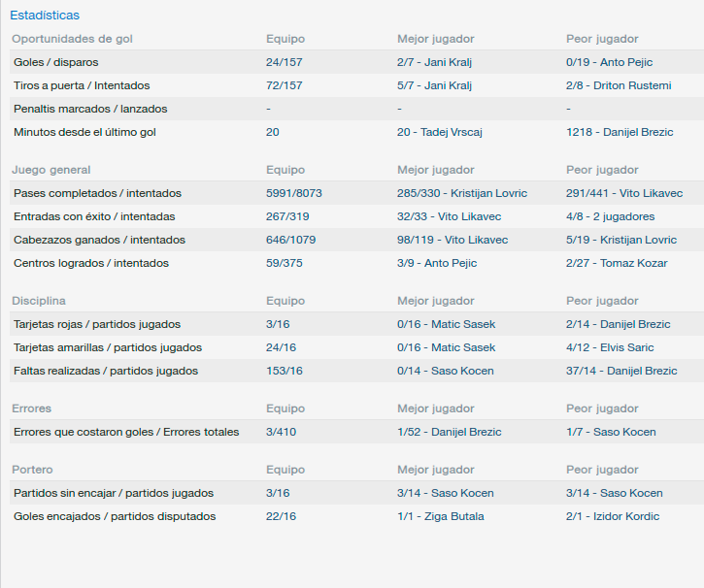Click the Errores section header
The height and width of the screenshot is (588, 704).
click(x=31, y=408)
